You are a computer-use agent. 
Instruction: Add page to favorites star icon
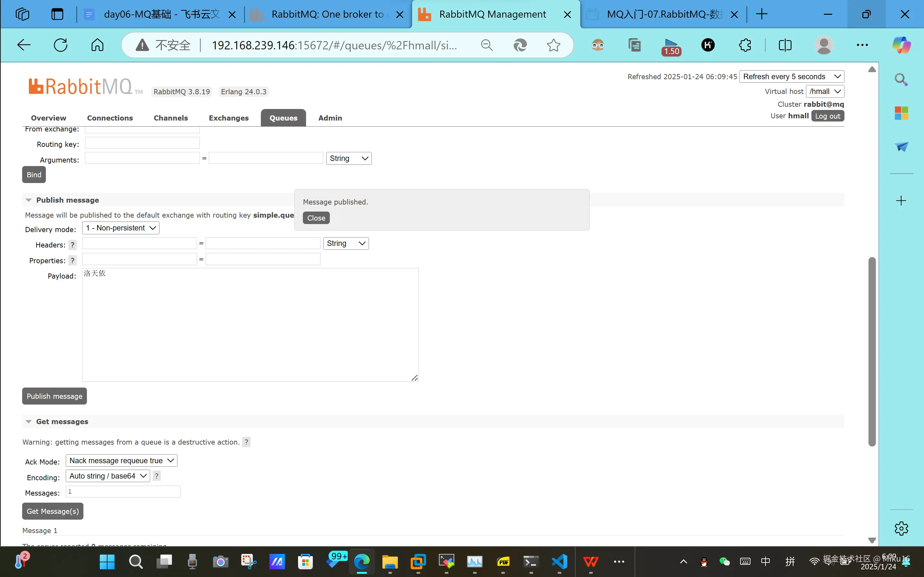click(553, 46)
